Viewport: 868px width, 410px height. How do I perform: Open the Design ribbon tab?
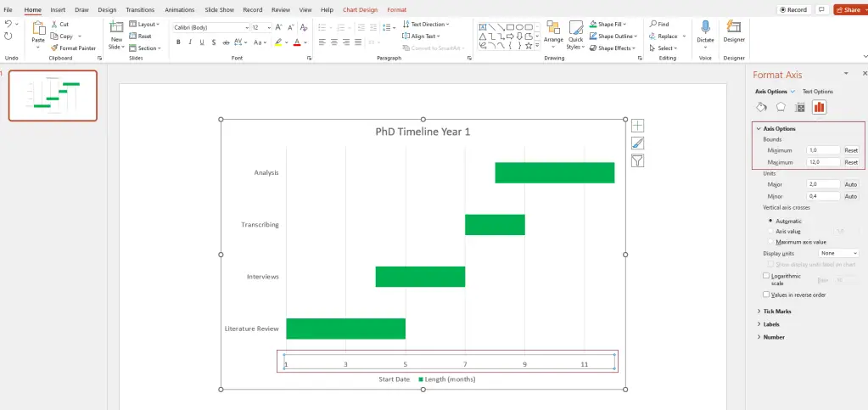[108, 10]
